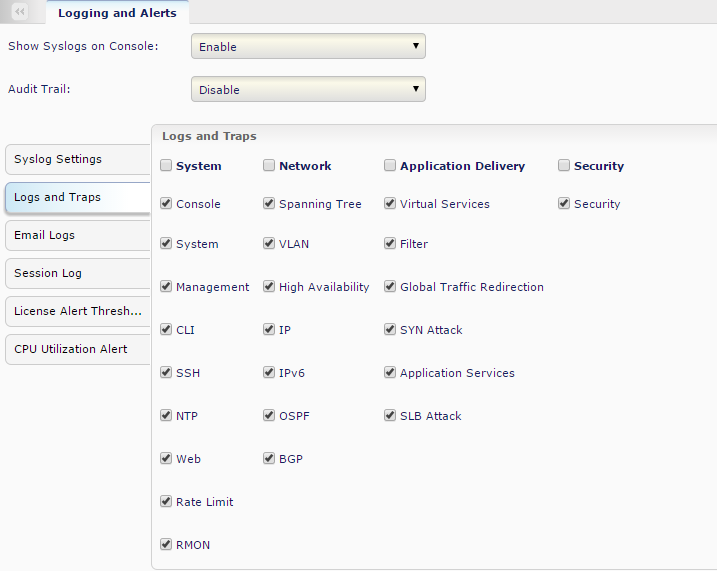Check the System group header checkbox
Image resolution: width=717 pixels, height=571 pixels.
pyautogui.click(x=166, y=165)
